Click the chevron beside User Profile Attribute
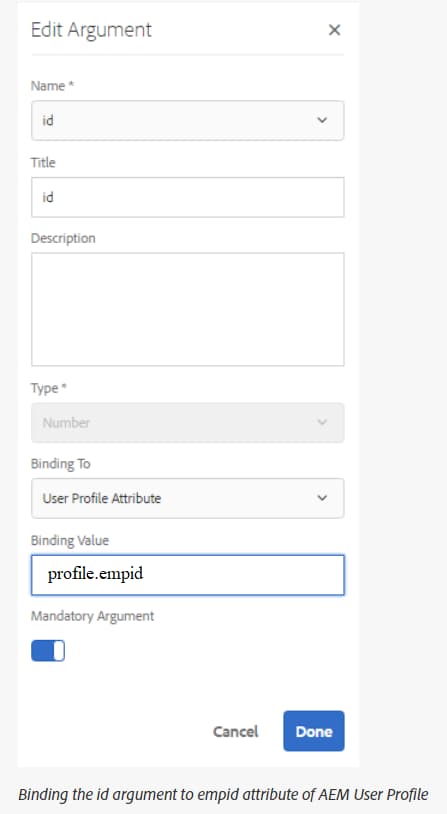447x814 pixels. click(x=322, y=498)
